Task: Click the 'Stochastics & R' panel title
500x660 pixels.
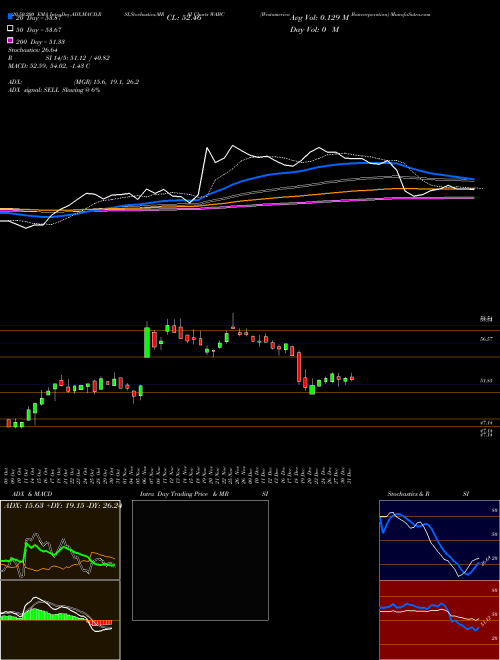Action: pyautogui.click(x=409, y=494)
